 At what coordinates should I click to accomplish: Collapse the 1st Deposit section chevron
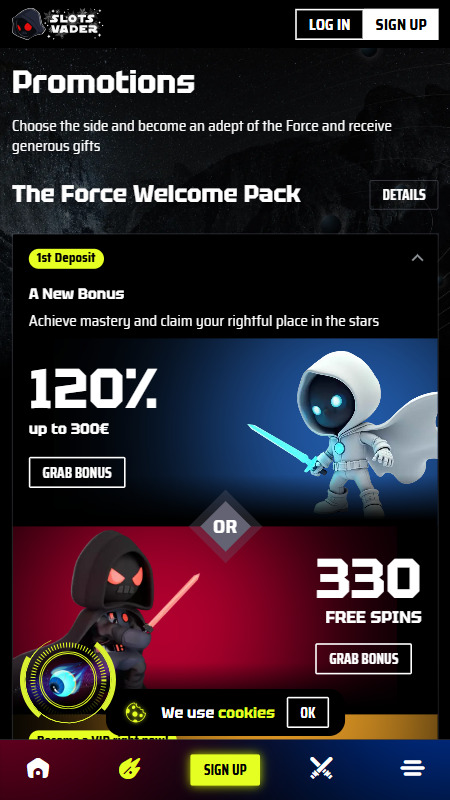click(417, 258)
